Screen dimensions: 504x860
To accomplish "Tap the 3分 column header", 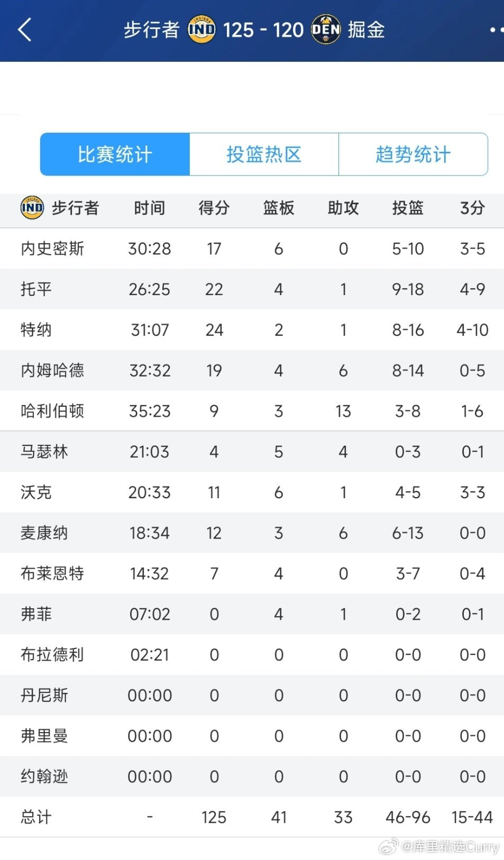I will click(472, 208).
